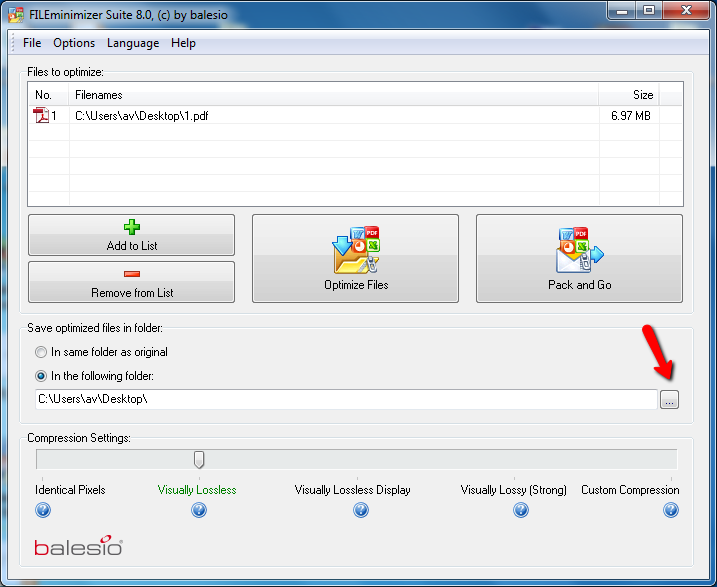
Task: Click help icon under Visually Lossy (Strong)
Action: point(521,510)
